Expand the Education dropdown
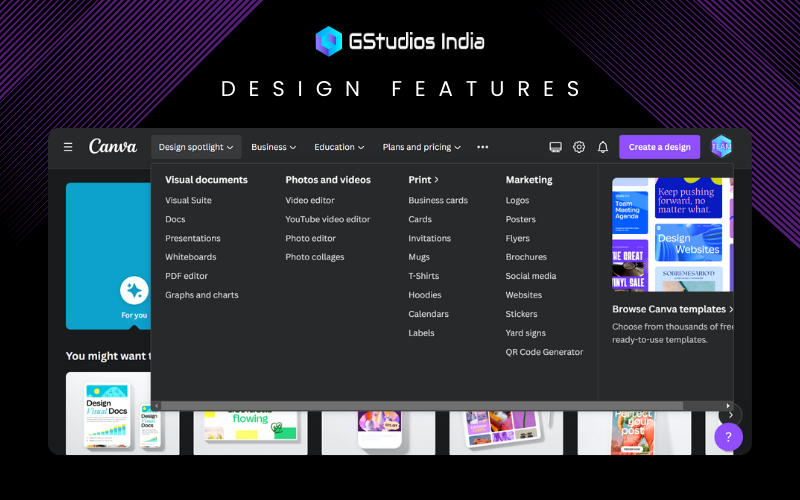This screenshot has width=800, height=500. pyautogui.click(x=339, y=147)
